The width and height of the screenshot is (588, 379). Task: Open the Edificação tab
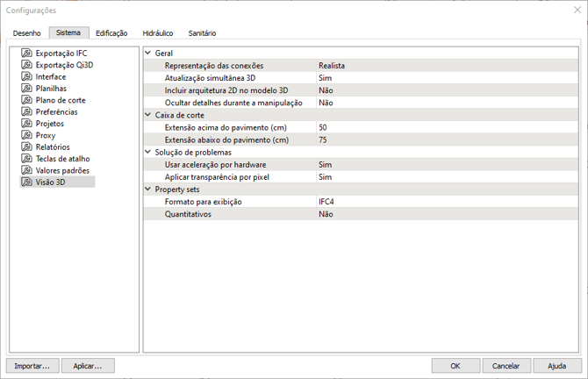pos(111,33)
